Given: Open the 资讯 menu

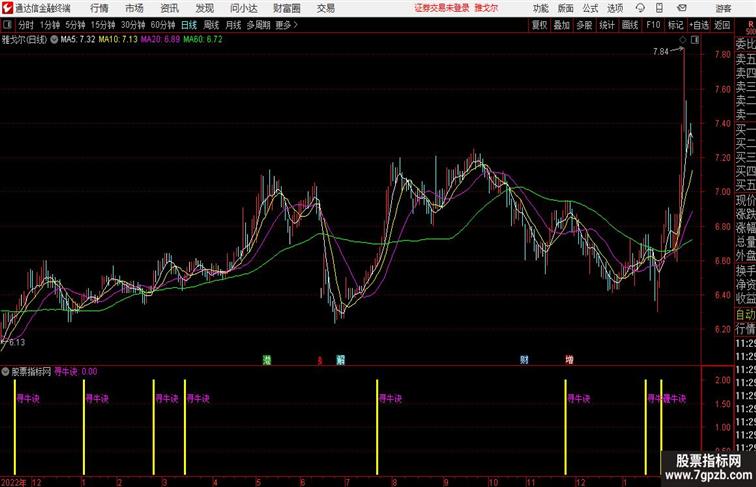Looking at the screenshot, I should pos(169,8).
